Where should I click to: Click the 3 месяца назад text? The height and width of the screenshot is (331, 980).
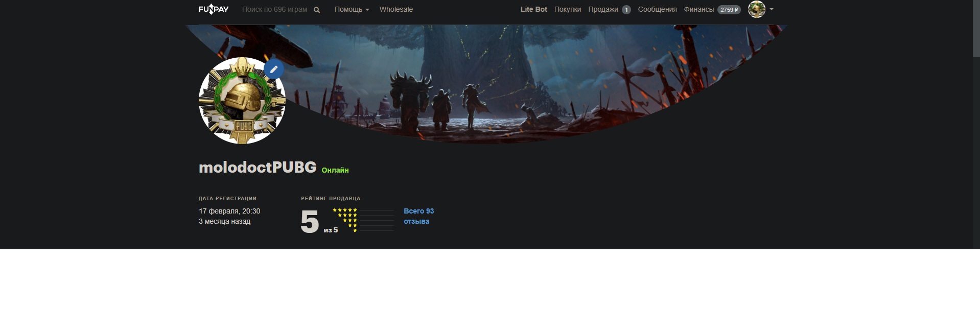pos(224,221)
